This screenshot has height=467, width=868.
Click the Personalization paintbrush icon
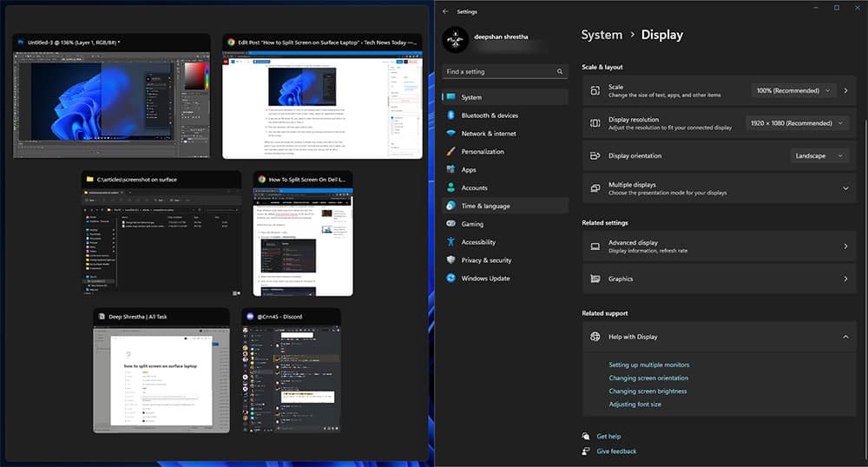pos(451,151)
